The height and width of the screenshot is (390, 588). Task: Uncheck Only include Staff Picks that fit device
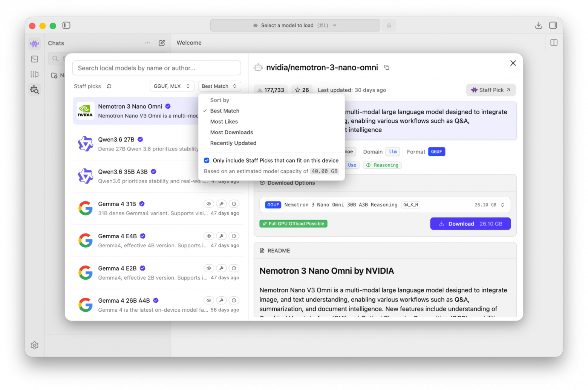point(207,160)
